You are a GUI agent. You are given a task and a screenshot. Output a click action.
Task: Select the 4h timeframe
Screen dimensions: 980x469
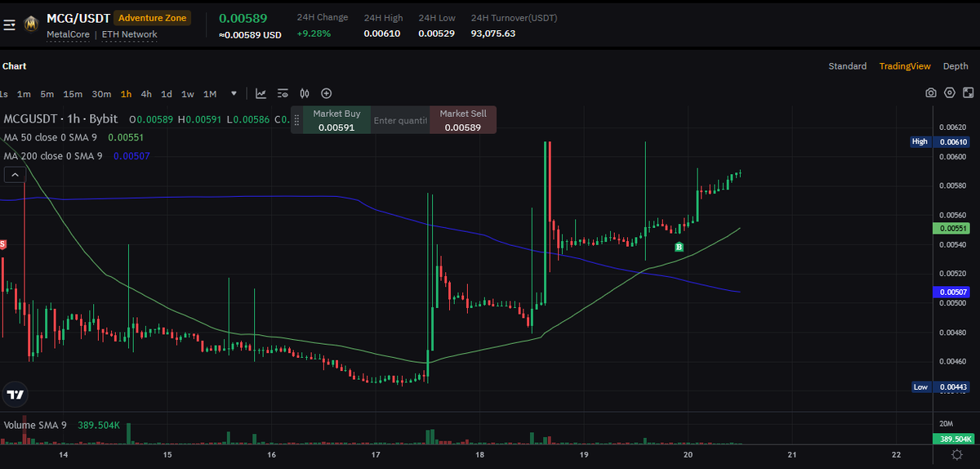(x=146, y=94)
